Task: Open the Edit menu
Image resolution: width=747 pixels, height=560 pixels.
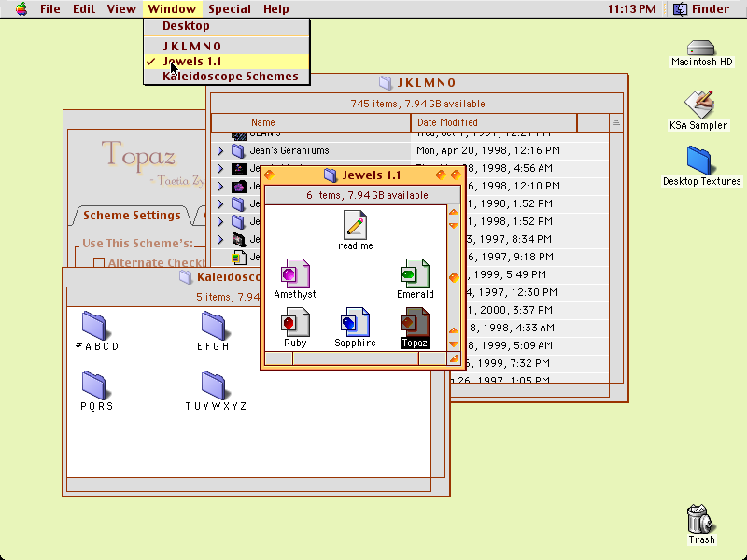Action: (x=84, y=9)
